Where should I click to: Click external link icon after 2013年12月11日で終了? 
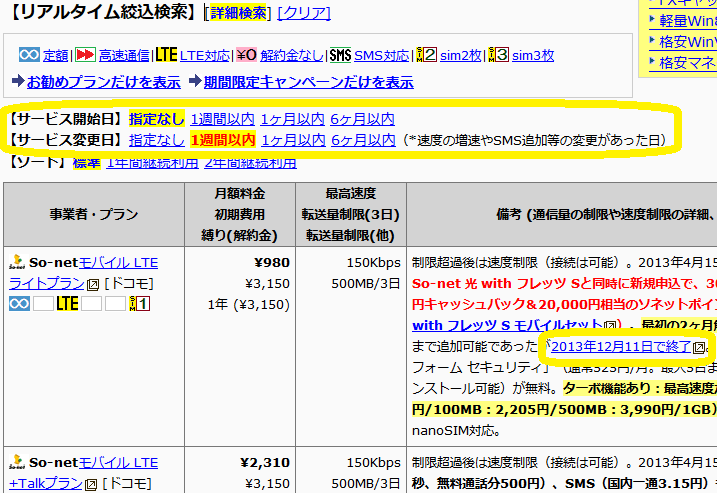(699, 348)
